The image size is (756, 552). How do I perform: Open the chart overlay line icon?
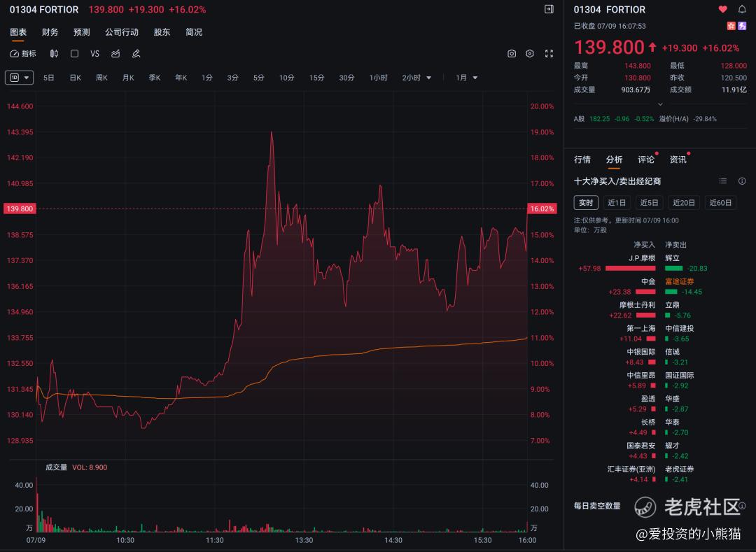115,53
